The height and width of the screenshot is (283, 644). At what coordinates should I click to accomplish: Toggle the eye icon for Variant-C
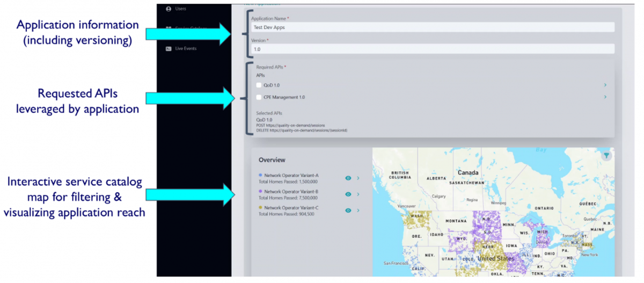coord(348,211)
